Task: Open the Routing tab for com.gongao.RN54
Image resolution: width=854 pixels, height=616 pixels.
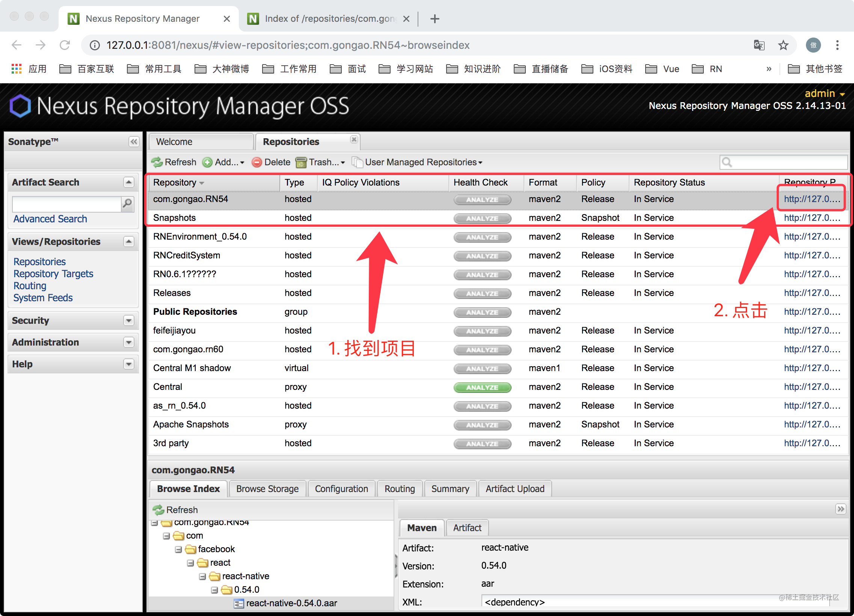Action: click(400, 489)
